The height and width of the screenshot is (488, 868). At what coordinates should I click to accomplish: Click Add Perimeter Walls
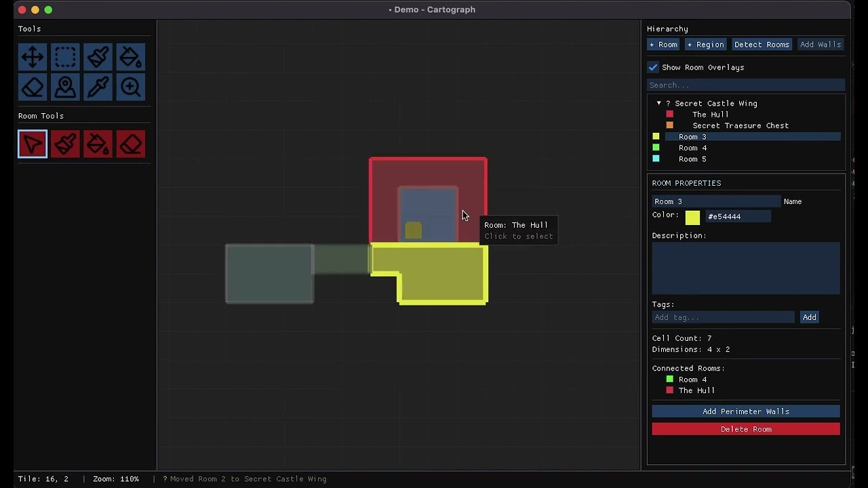point(746,411)
